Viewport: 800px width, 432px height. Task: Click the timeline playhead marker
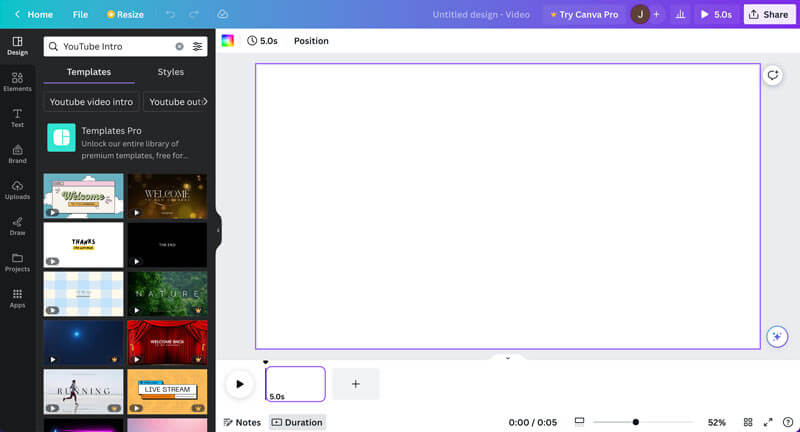point(265,362)
